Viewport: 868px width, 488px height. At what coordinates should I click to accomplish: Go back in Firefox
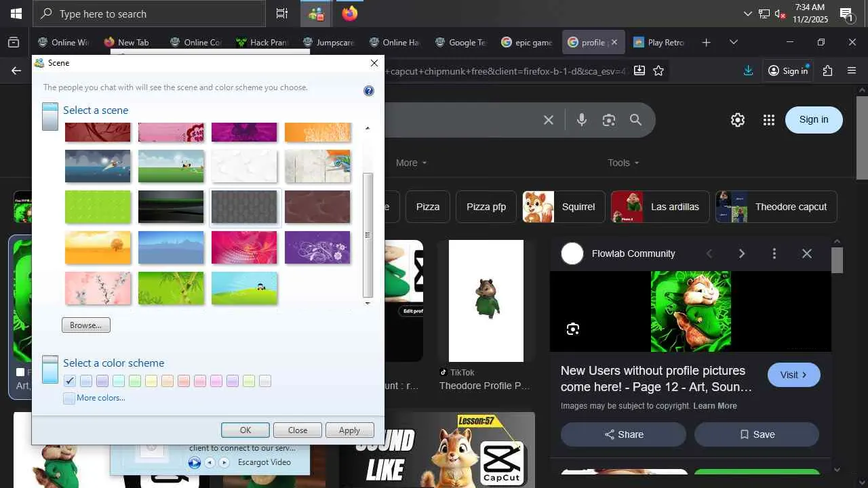[x=16, y=70]
